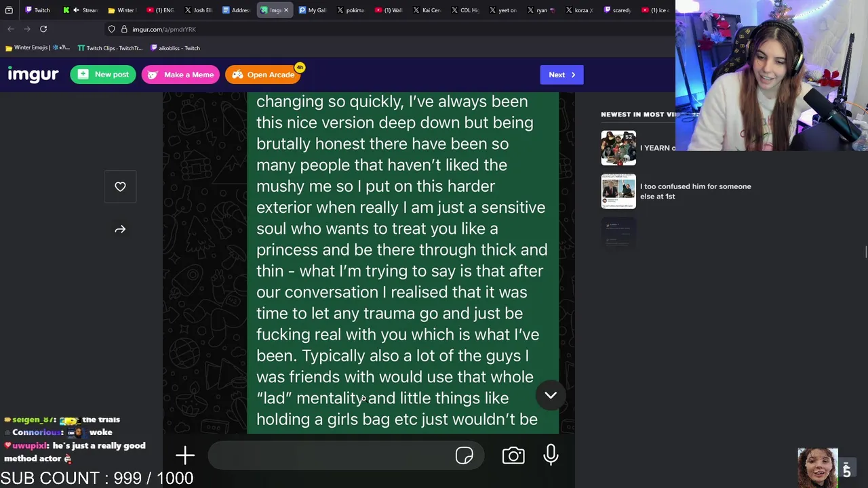
Task: Favorite the post with the heart icon
Action: coord(120,186)
